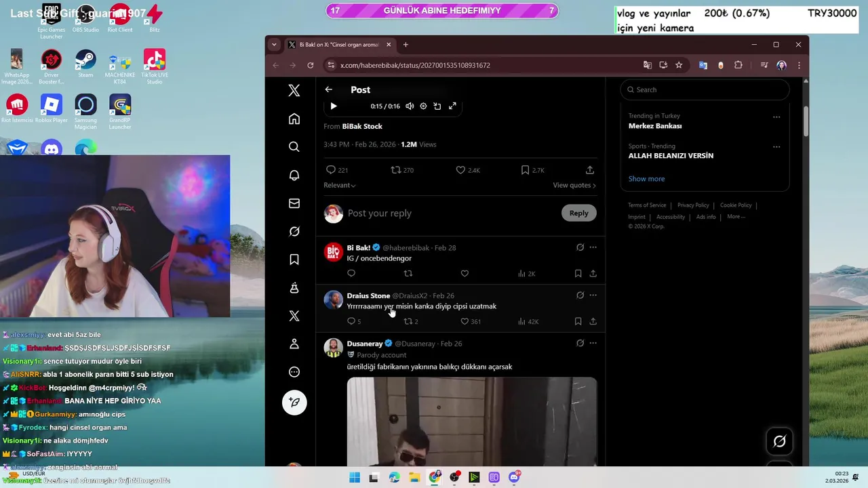Screen dimensions: 868x488
Task: Open the floating Grok button
Action: coord(779,442)
